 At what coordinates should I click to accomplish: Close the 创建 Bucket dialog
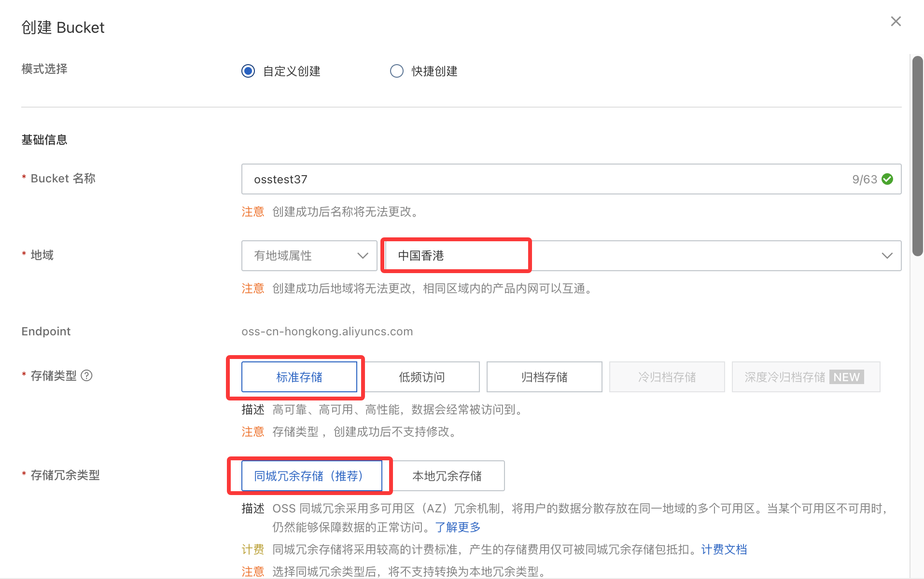[x=896, y=21]
